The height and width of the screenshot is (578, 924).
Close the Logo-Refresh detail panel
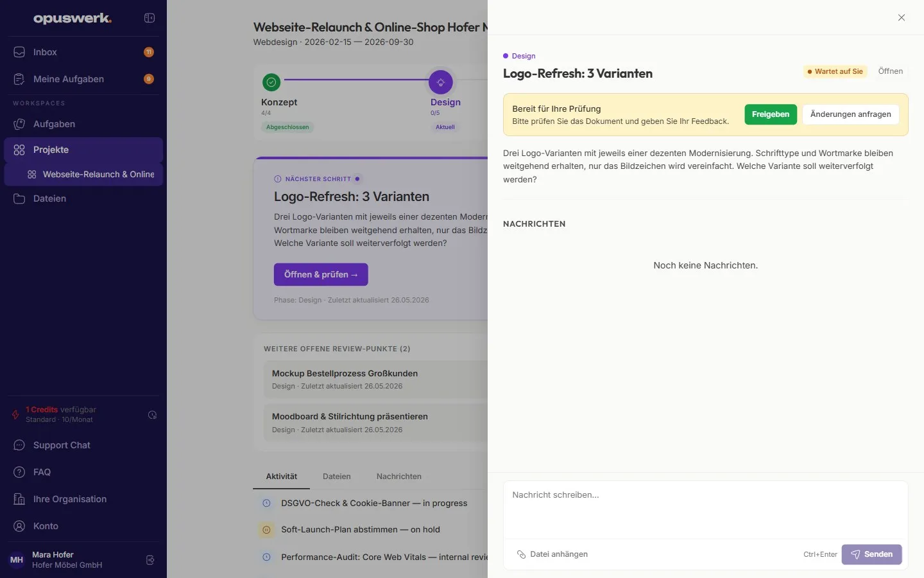[902, 18]
